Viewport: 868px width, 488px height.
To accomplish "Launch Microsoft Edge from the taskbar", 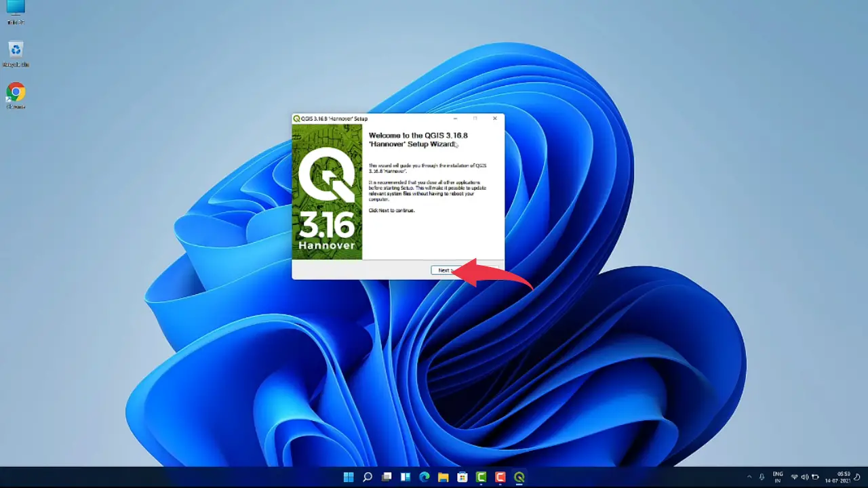I will click(x=425, y=477).
